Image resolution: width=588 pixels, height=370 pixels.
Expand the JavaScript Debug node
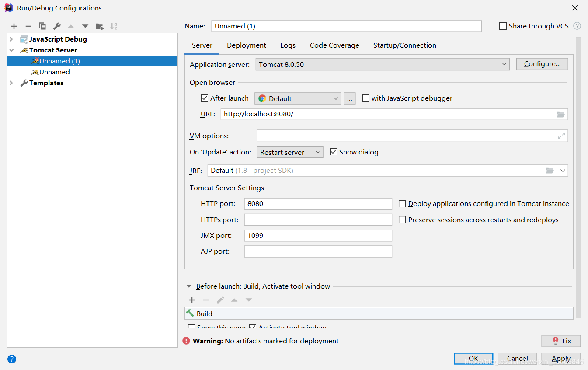pyautogui.click(x=11, y=39)
